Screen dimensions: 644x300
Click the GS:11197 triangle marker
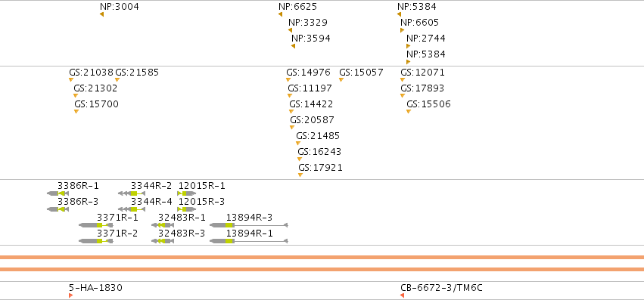290,96
